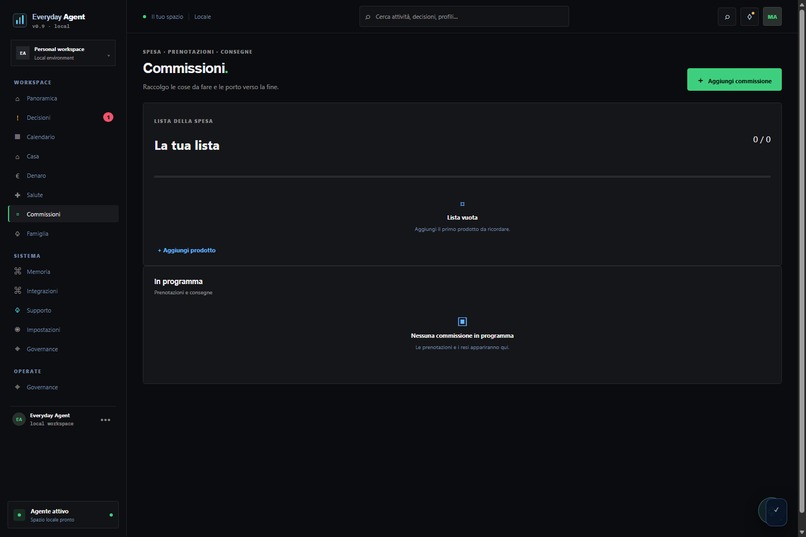Click the red badge on Decisioni

108,117
